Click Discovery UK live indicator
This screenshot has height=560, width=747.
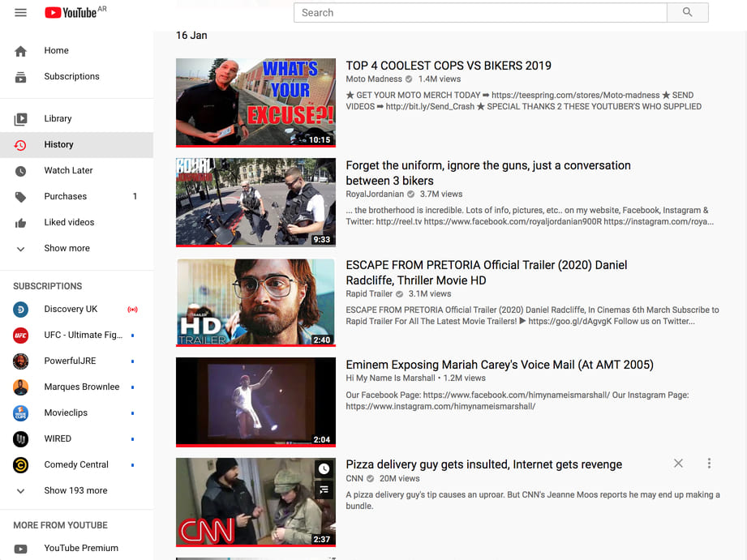[132, 310]
